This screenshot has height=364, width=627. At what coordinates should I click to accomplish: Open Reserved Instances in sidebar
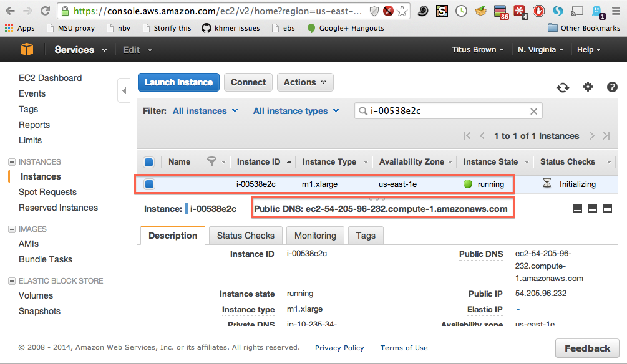click(58, 208)
